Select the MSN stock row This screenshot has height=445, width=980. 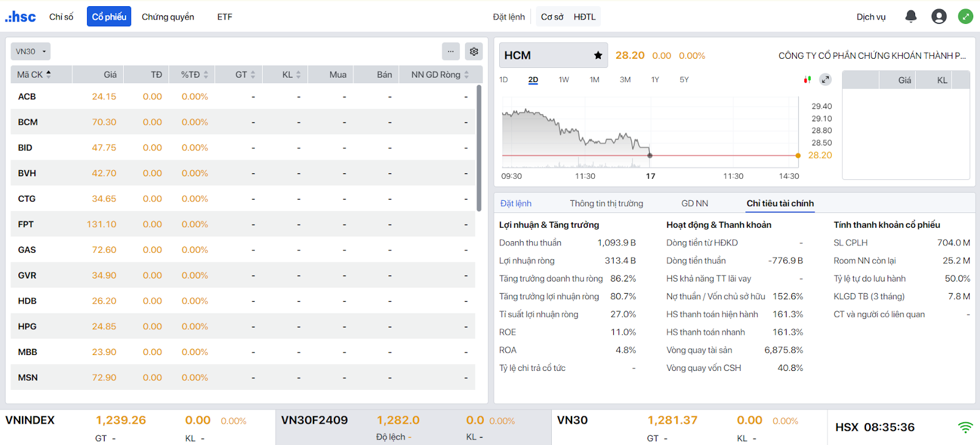tap(243, 378)
